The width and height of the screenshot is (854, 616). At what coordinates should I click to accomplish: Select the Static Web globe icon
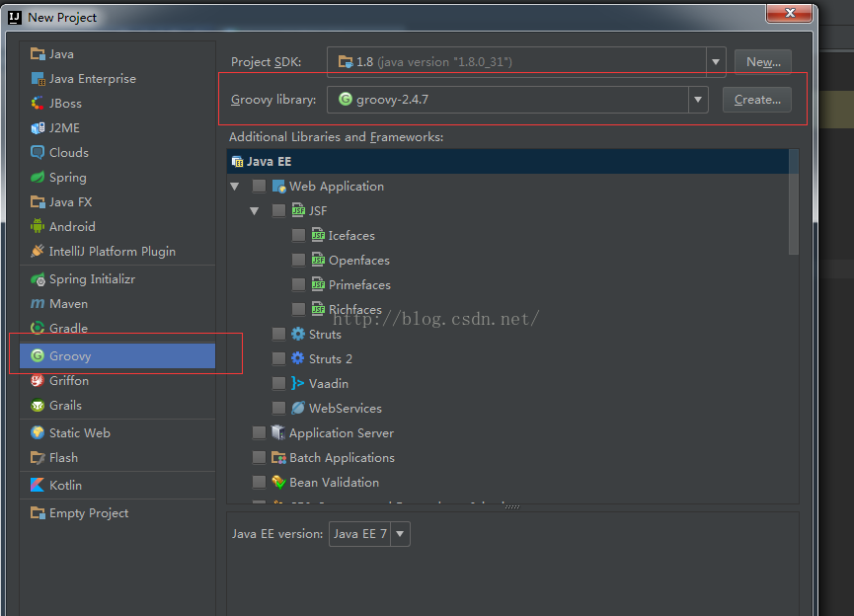pyautogui.click(x=38, y=433)
